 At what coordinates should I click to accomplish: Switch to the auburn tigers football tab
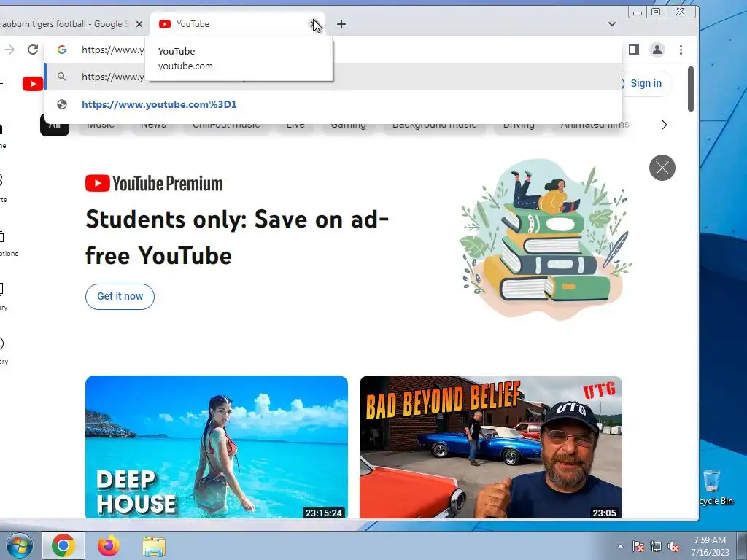tap(65, 24)
